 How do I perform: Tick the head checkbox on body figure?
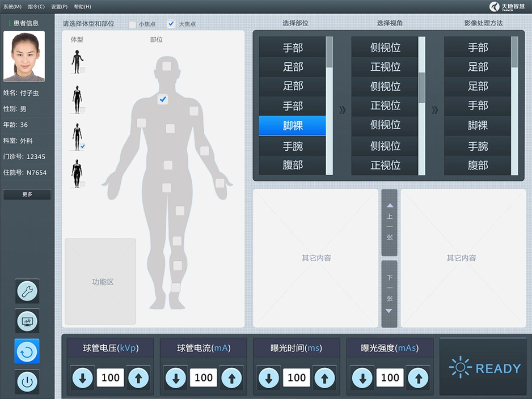click(166, 66)
